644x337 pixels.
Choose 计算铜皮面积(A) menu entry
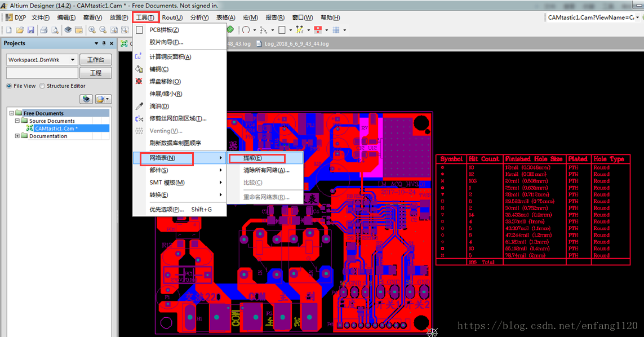click(180, 57)
